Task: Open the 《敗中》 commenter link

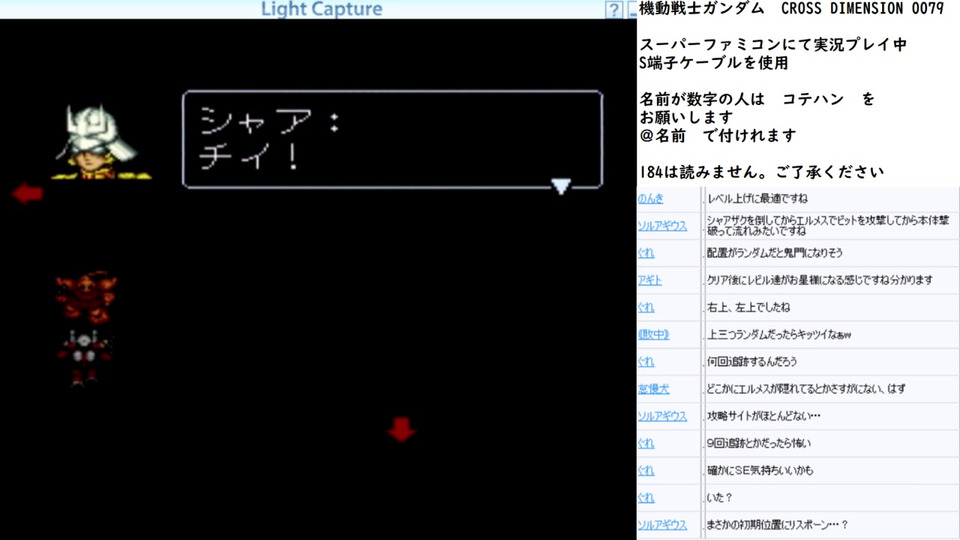Action: coord(654,334)
